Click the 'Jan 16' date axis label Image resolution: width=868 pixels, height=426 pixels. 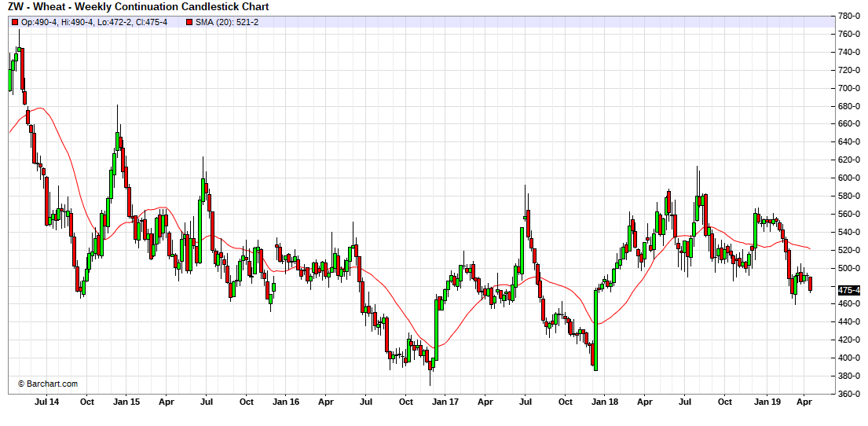285,402
